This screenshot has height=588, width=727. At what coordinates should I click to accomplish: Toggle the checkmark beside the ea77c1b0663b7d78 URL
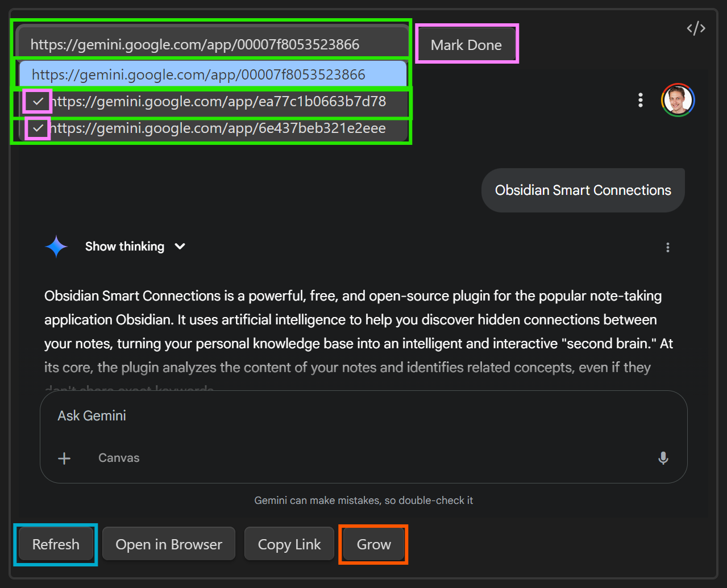(x=38, y=102)
